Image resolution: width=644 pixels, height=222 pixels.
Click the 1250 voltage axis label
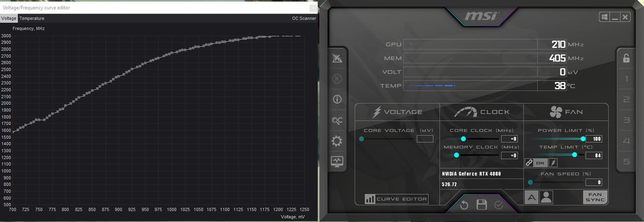click(x=304, y=209)
